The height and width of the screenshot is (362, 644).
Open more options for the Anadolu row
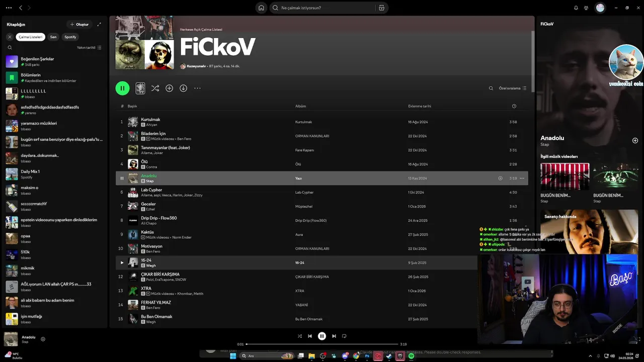coord(522,178)
